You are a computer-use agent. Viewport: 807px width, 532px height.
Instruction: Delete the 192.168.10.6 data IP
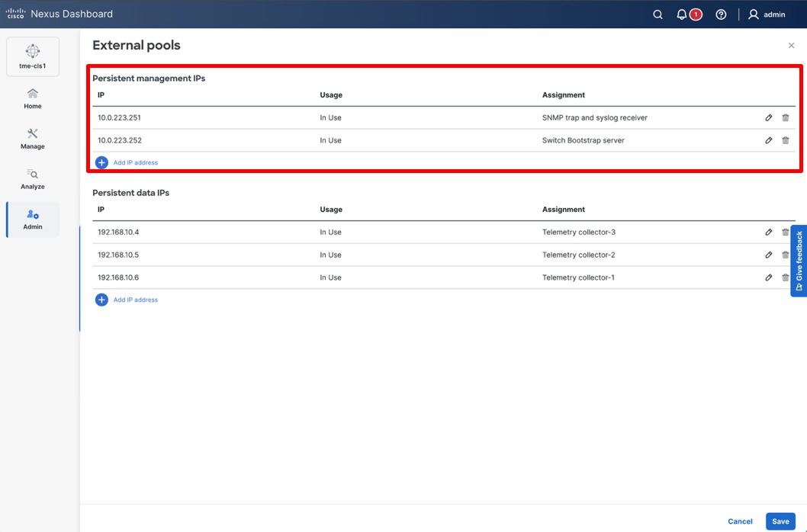coord(786,277)
